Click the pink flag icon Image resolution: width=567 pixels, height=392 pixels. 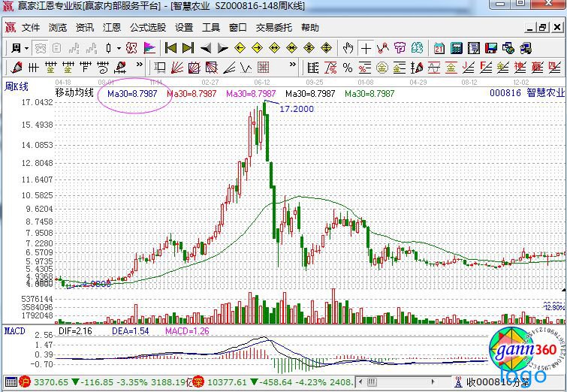tap(149, 48)
